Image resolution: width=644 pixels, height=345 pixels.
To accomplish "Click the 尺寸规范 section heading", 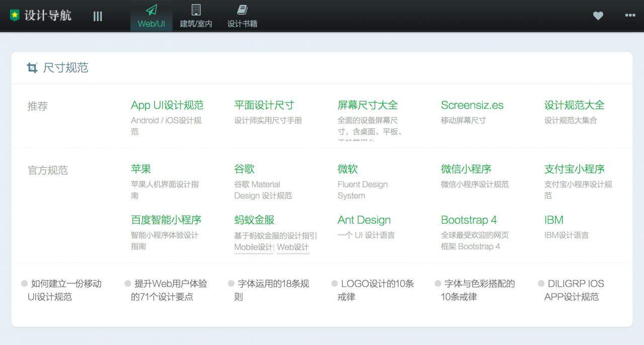I will point(65,68).
